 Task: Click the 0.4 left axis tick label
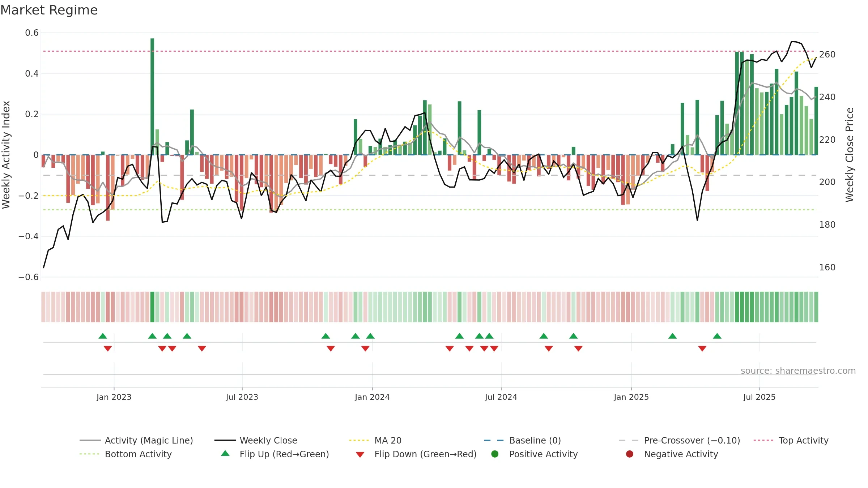tap(32, 74)
